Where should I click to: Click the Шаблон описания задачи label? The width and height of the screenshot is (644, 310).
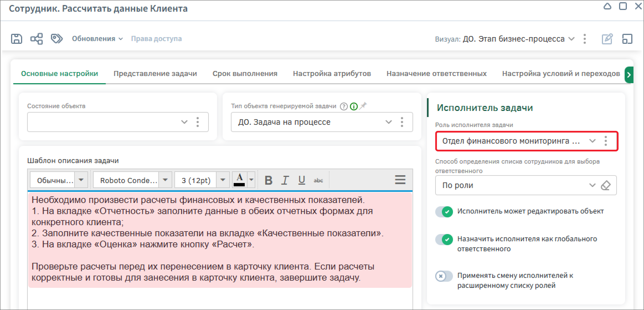73,161
